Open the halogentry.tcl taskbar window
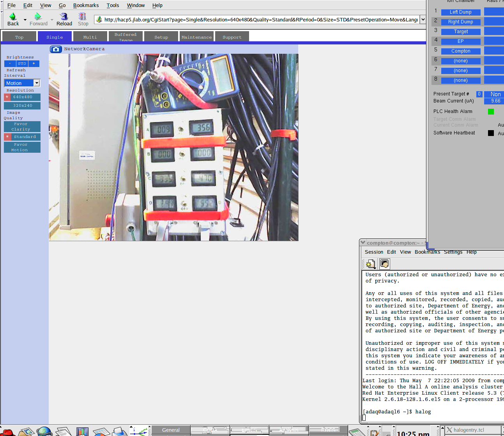Screen dimensions: 504x436 (x=472, y=430)
